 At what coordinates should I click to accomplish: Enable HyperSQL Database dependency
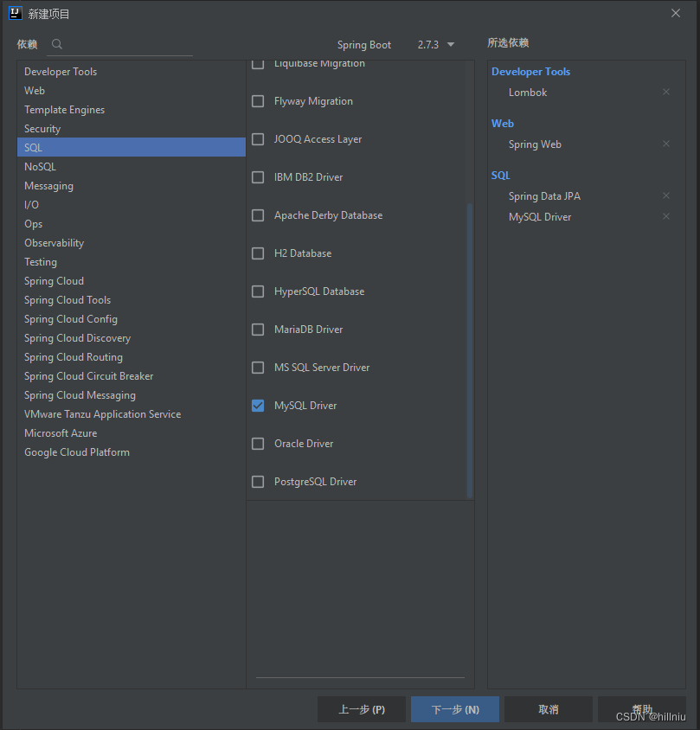click(258, 291)
